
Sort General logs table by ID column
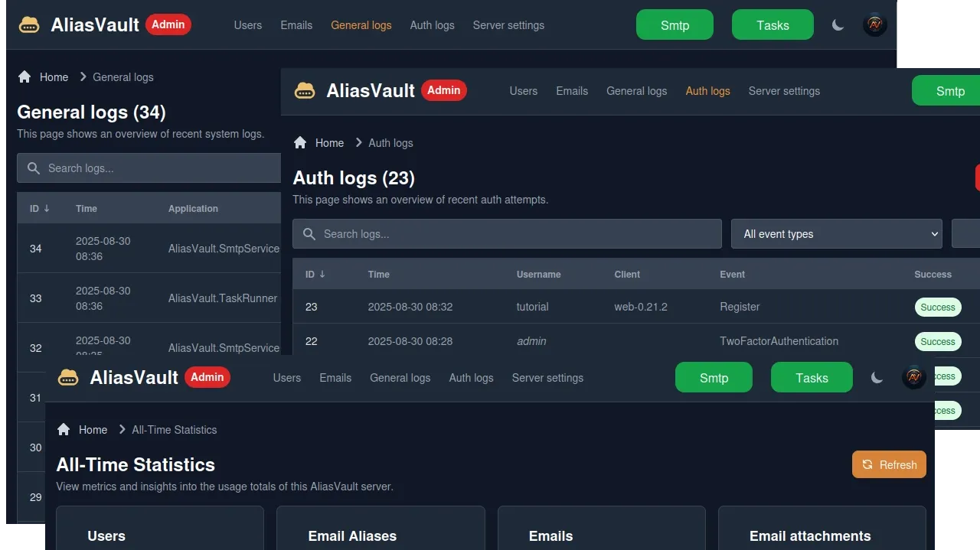pyautogui.click(x=39, y=209)
